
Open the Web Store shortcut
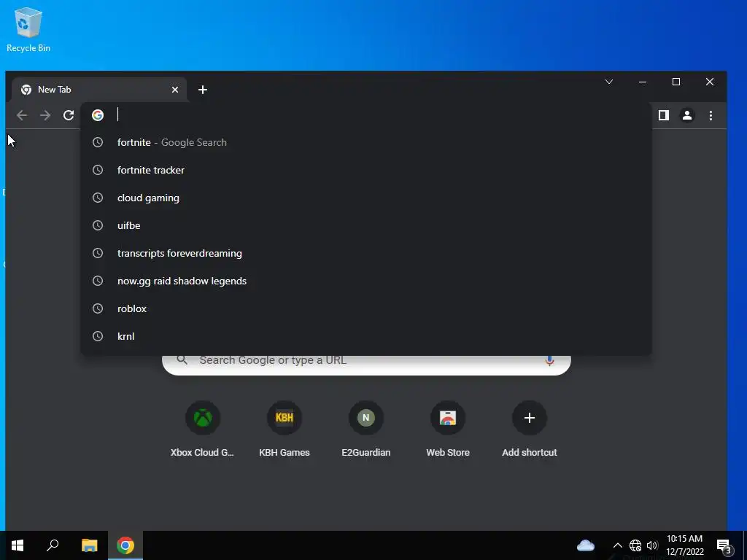[x=448, y=430]
